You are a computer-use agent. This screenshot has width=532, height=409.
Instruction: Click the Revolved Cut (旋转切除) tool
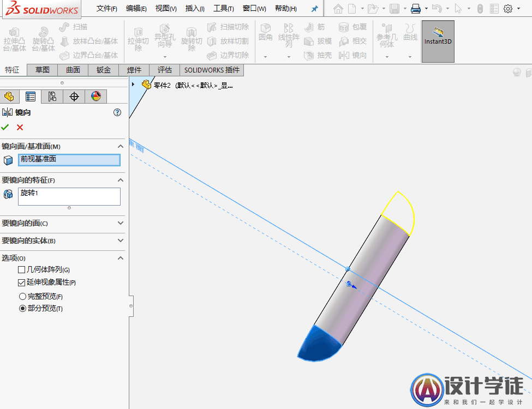coord(192,40)
